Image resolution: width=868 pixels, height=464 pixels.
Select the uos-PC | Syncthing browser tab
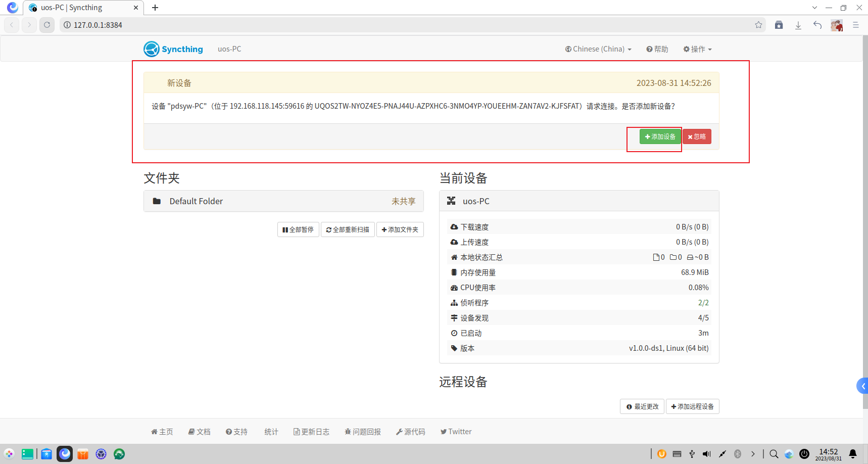pyautogui.click(x=83, y=8)
